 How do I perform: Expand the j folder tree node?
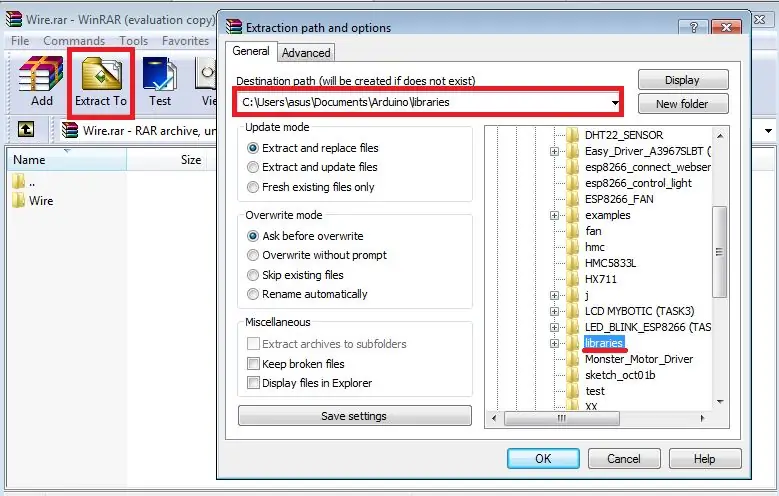click(554, 295)
